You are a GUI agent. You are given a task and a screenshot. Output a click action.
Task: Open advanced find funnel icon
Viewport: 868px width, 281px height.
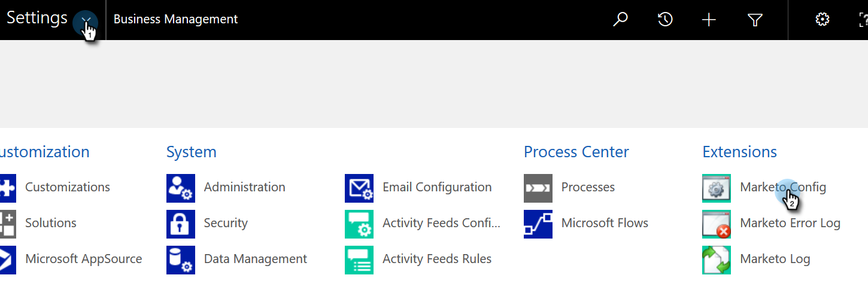click(x=755, y=20)
